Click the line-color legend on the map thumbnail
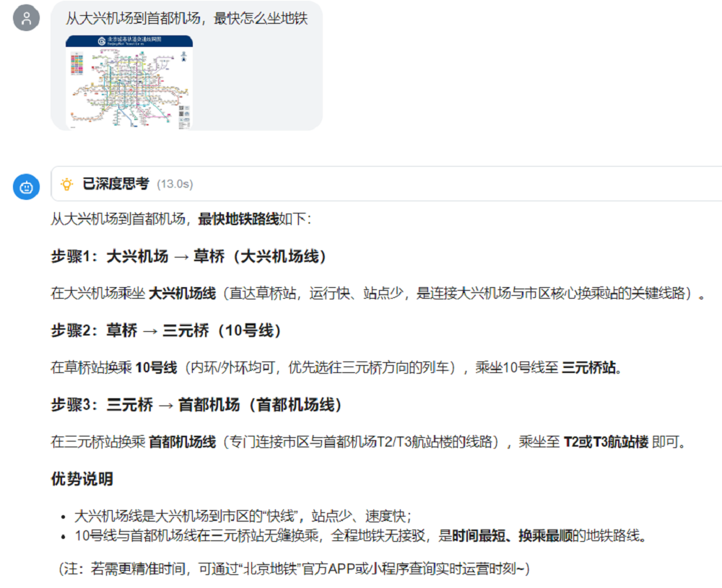The height and width of the screenshot is (588, 722). [x=77, y=65]
